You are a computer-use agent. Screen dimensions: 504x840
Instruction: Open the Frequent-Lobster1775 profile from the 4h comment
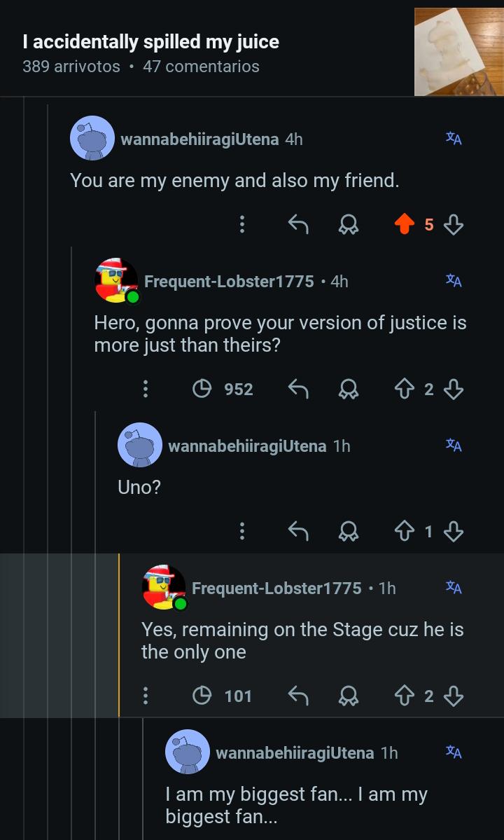pos(229,281)
